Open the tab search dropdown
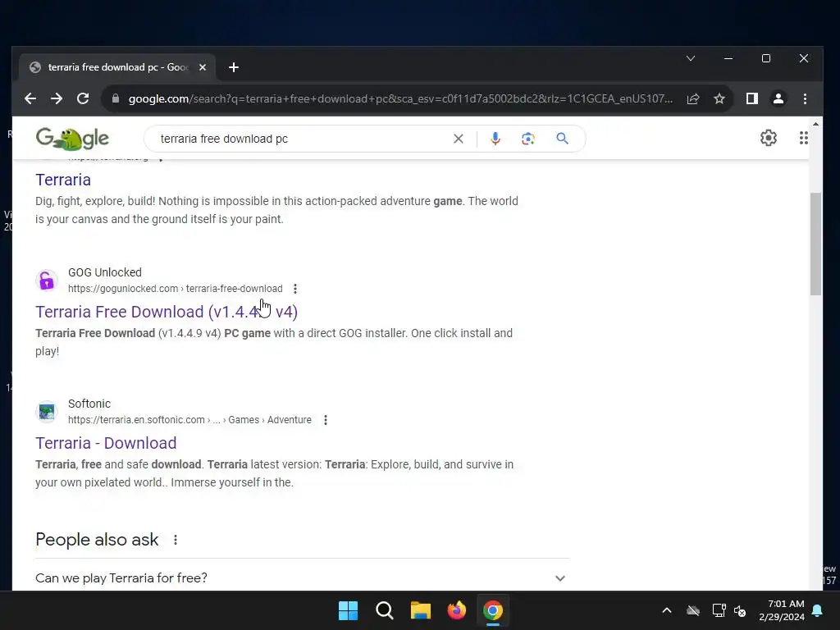This screenshot has width=840, height=630. click(x=691, y=58)
